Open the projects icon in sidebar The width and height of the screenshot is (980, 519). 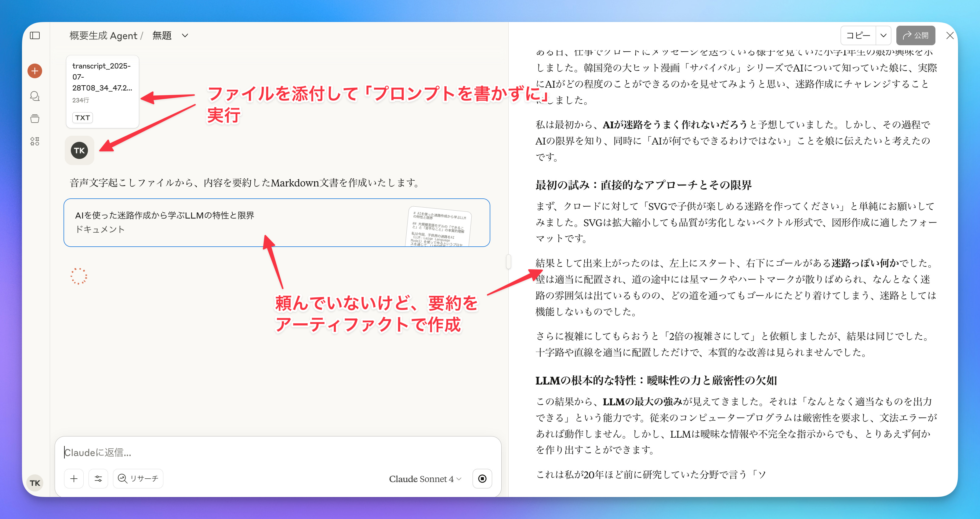click(x=34, y=118)
